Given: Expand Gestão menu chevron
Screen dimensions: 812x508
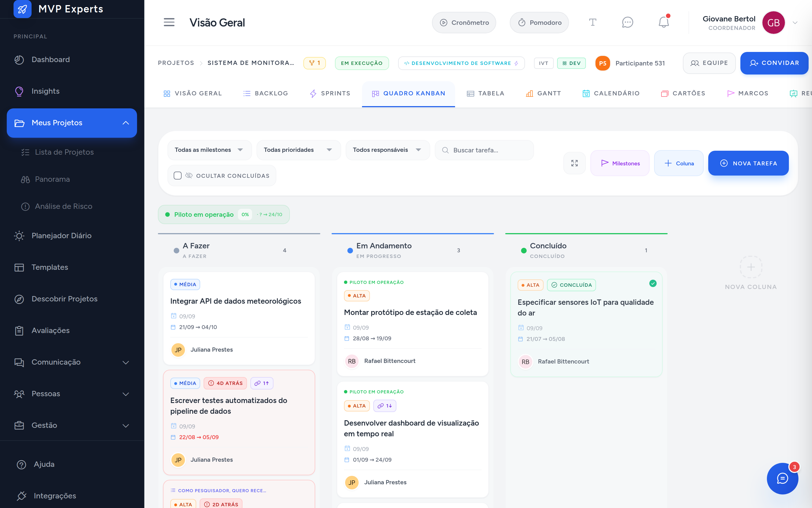Looking at the screenshot, I should pos(126,425).
